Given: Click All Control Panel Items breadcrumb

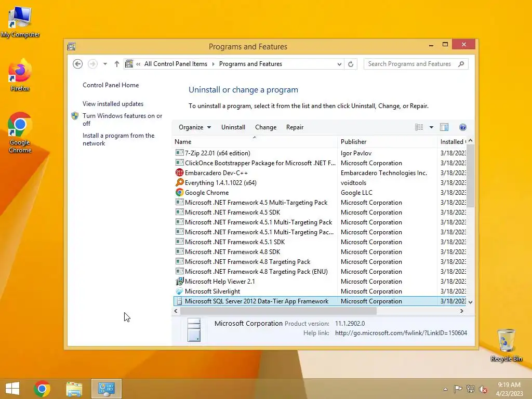Looking at the screenshot, I should click(176, 64).
